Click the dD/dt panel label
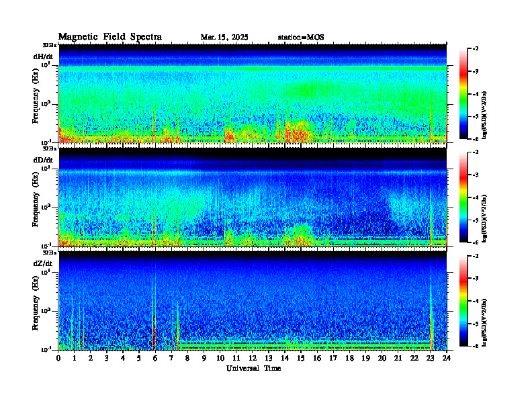 [x=43, y=160]
